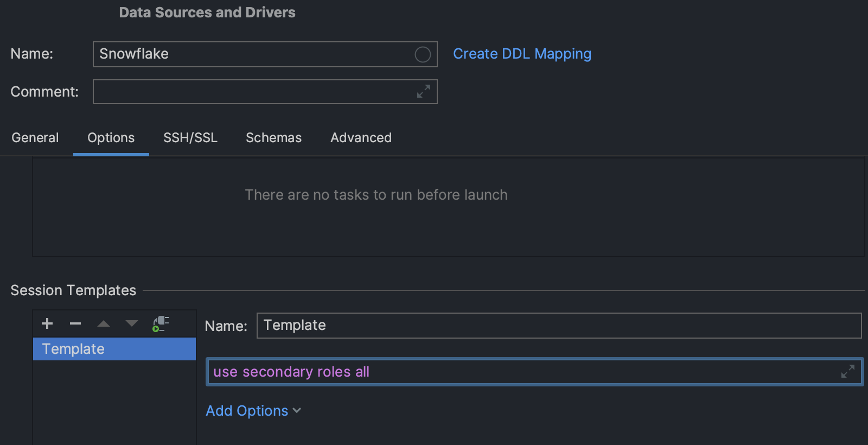Viewport: 868px width, 445px height.
Task: Click the Create DDL Mapping link
Action: tap(522, 54)
